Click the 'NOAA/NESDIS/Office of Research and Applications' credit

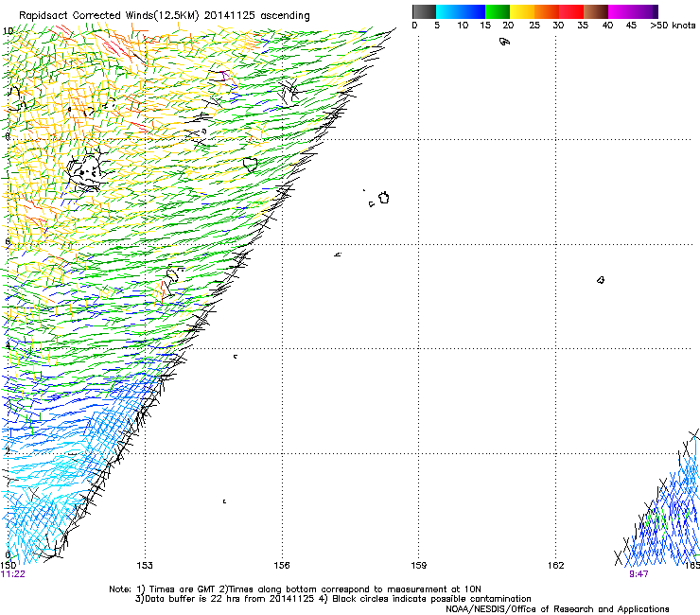[x=557, y=609]
